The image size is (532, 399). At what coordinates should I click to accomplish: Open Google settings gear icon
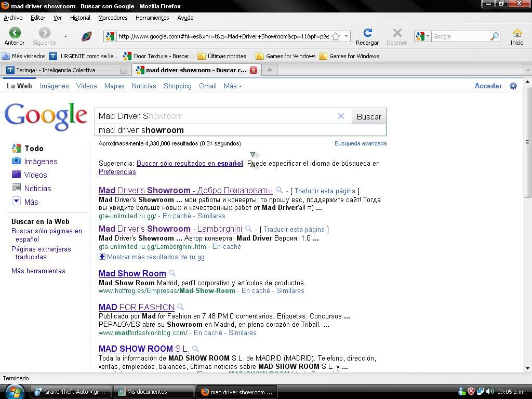pyautogui.click(x=513, y=86)
